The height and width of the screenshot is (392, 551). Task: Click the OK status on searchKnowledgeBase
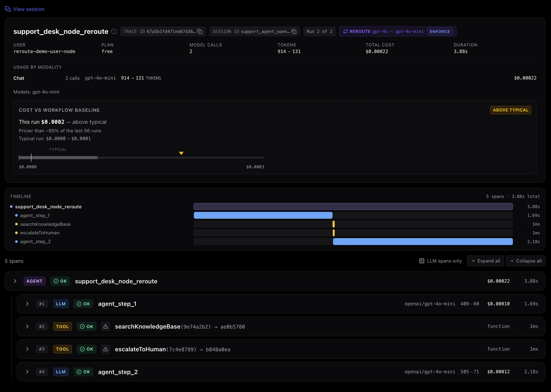point(87,326)
